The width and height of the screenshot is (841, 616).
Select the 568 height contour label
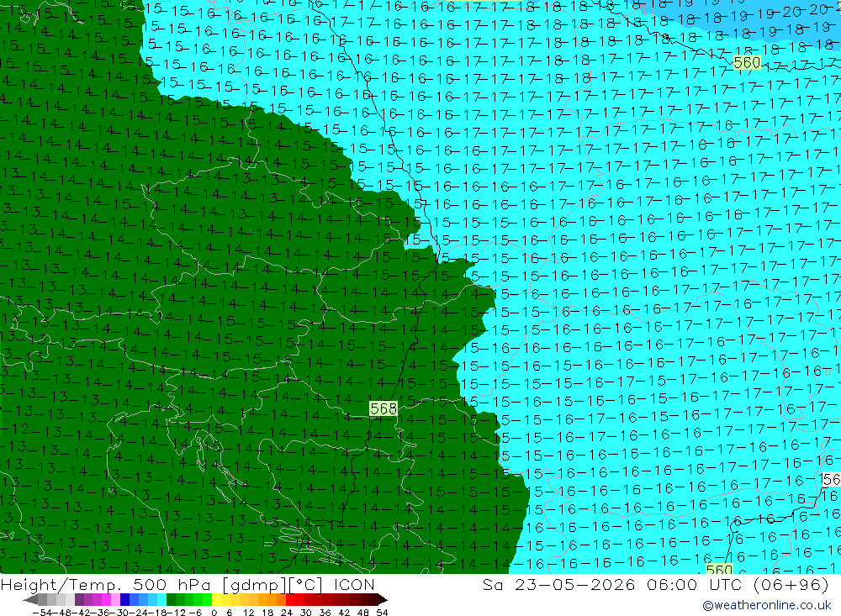click(x=383, y=409)
